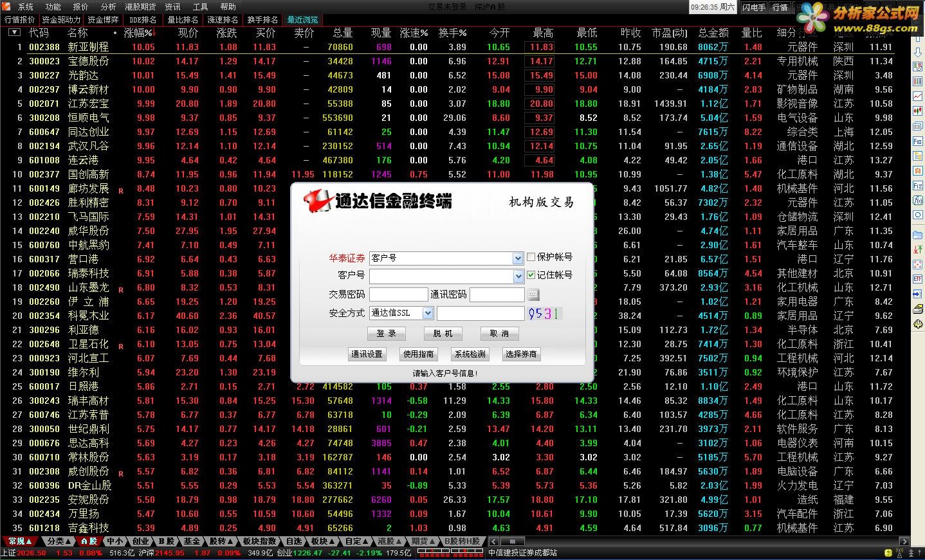The image size is (925, 560).
Task: Open the line chart icon in right sidebar
Action: click(x=918, y=96)
